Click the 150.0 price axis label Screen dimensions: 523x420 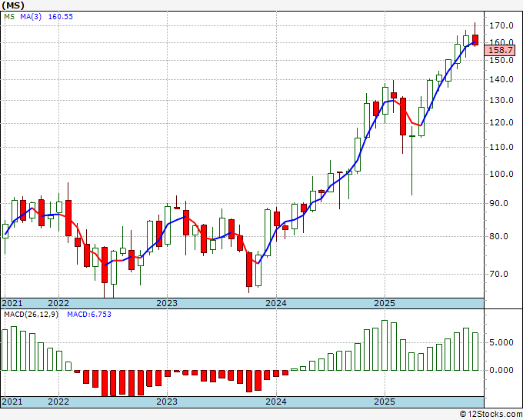501,60
